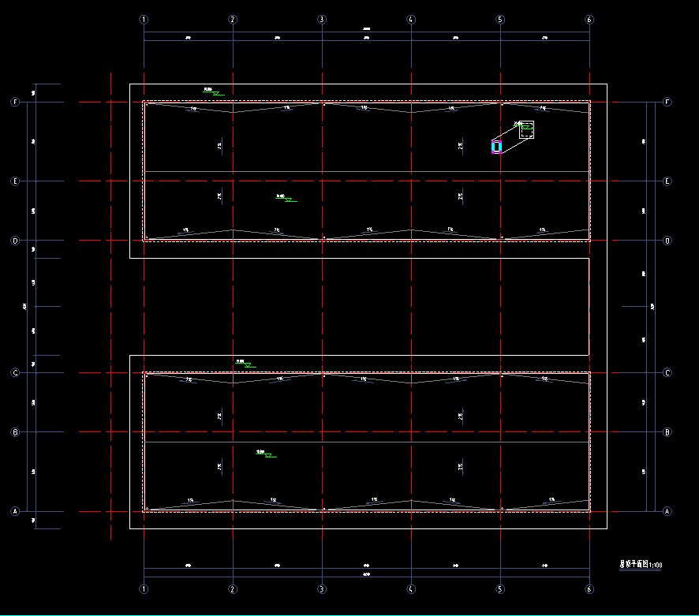699x616 pixels.
Task: Pick axis bubble B on the left side
Action: point(14,432)
